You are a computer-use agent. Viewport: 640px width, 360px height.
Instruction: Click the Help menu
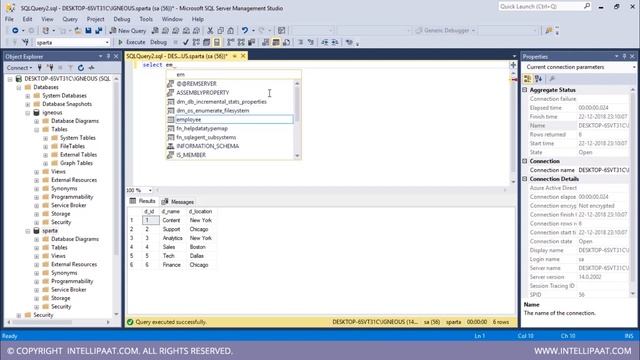(x=198, y=19)
